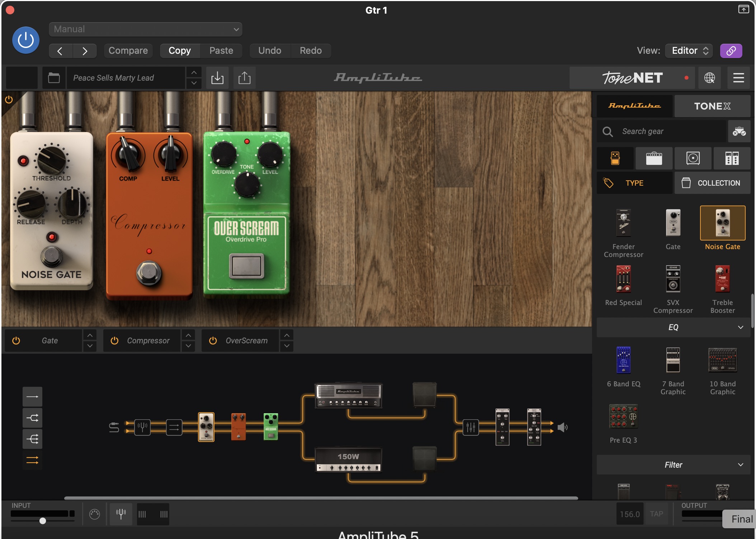This screenshot has width=756, height=539.
Task: Click the Gate slot up chevron
Action: click(90, 335)
